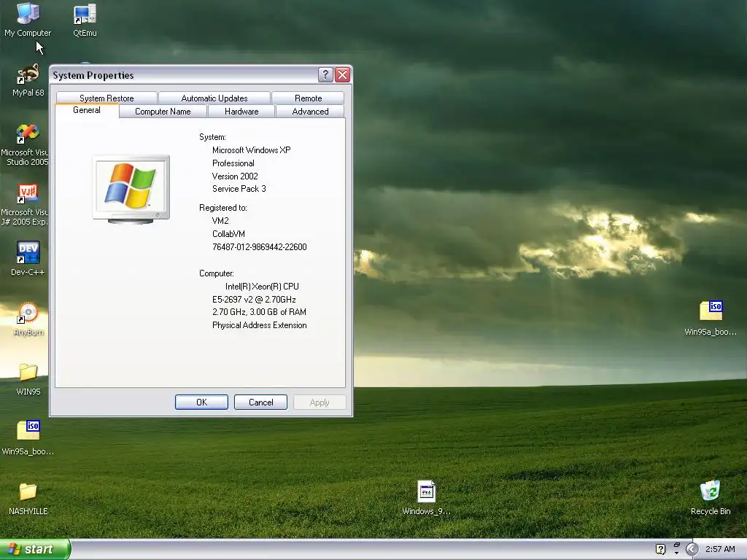This screenshot has height=560, width=747.
Task: Click the "CollabVM" registered name
Action: [x=228, y=234]
